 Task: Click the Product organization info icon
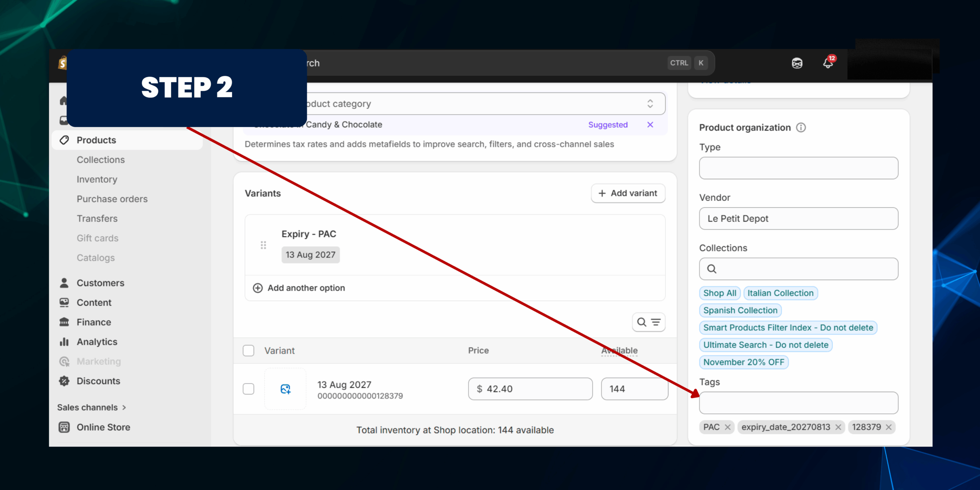click(801, 127)
